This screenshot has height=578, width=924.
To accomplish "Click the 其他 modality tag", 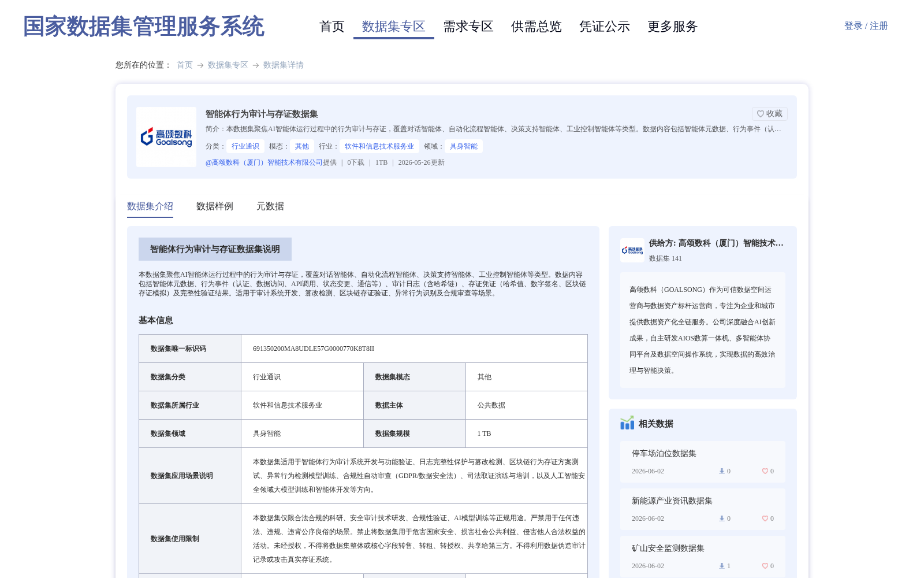I will (302, 146).
